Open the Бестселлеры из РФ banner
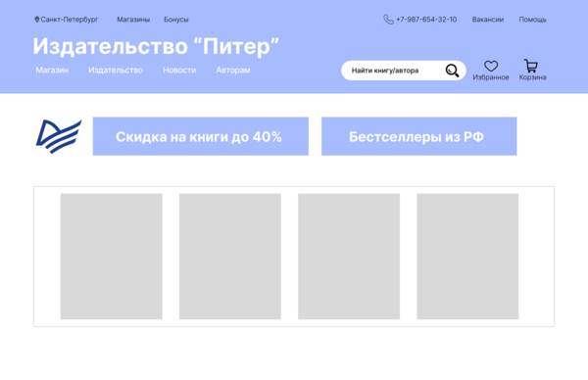 click(x=418, y=136)
